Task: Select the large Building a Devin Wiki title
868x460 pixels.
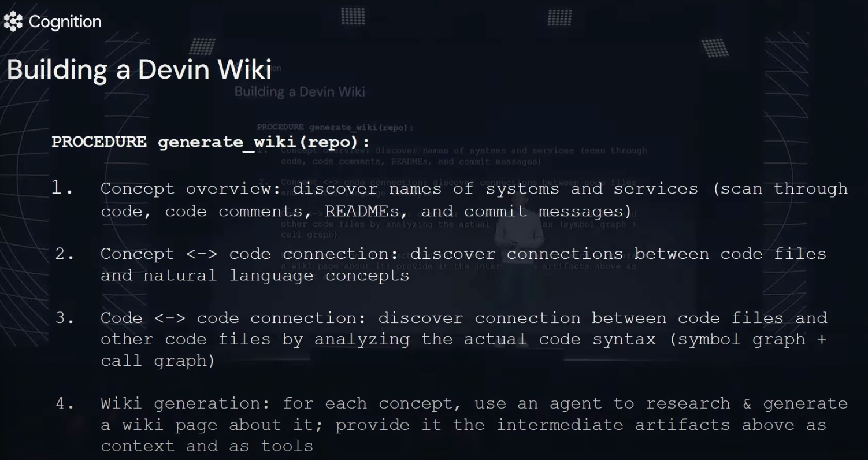Action: (139, 70)
